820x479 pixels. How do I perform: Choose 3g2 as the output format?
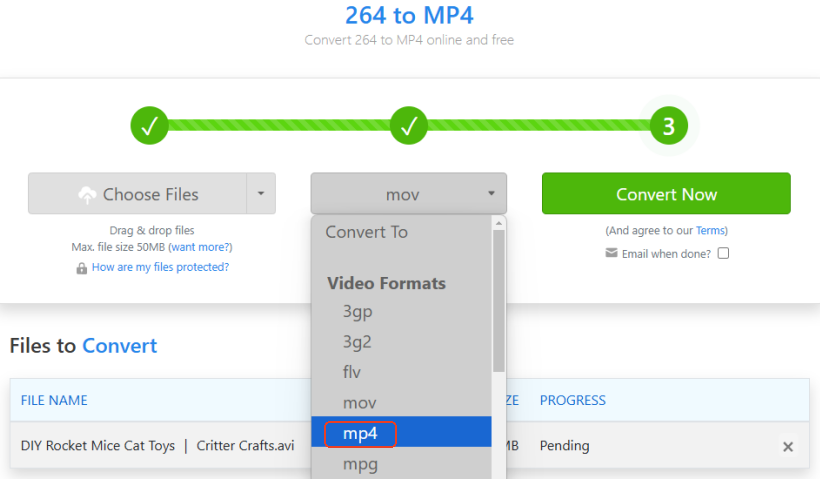tap(357, 341)
